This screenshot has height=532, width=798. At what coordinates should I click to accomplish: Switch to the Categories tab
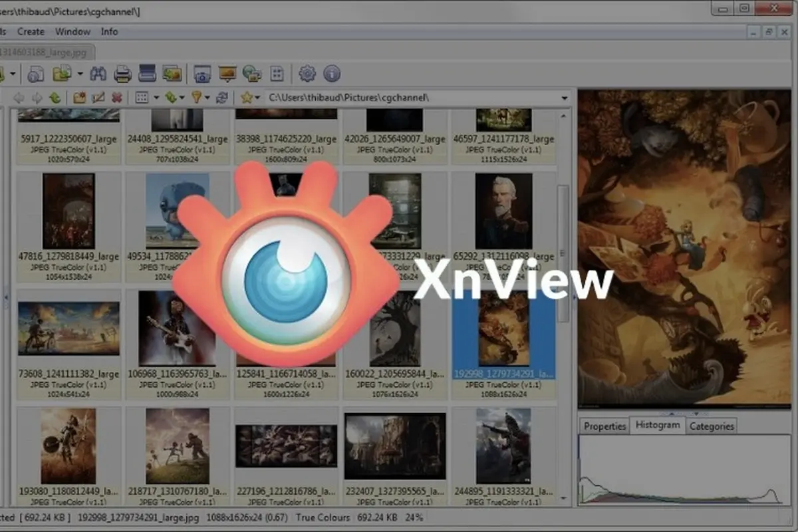click(712, 426)
